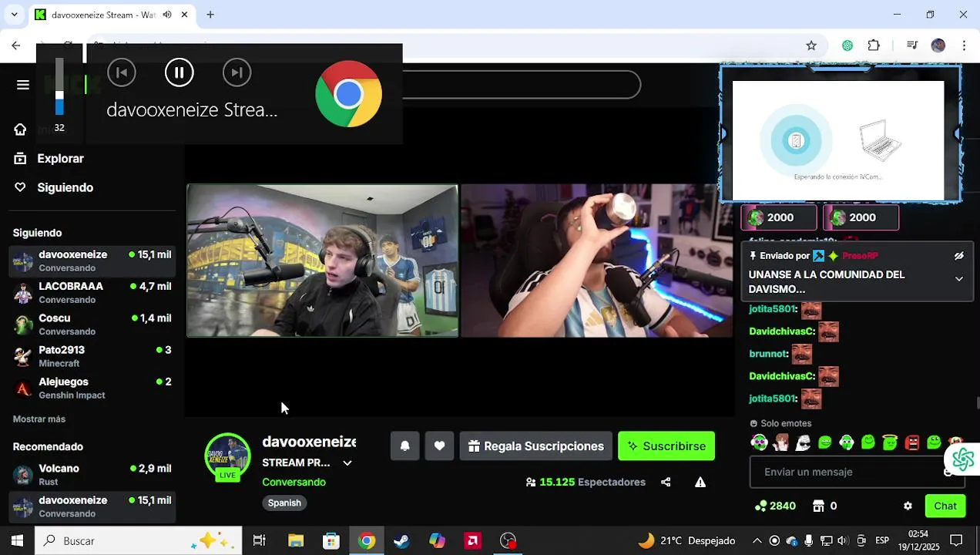The height and width of the screenshot is (555, 980).
Task: Open File Explorer from taskbar
Action: (x=296, y=541)
